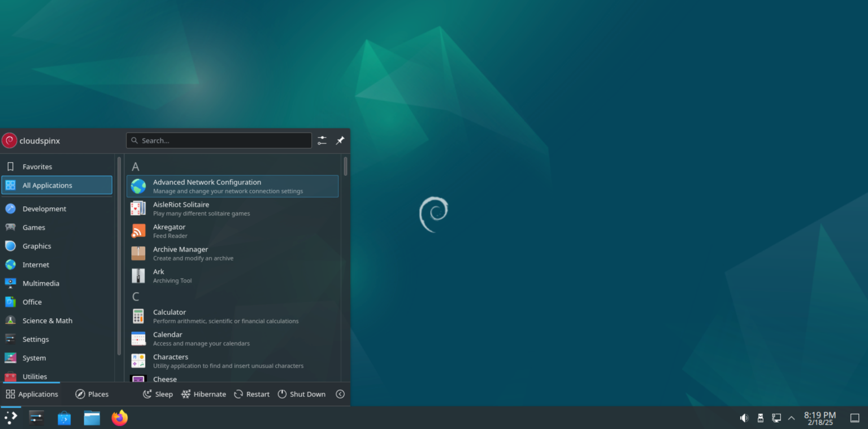Pin the application launcher open

[x=340, y=140]
